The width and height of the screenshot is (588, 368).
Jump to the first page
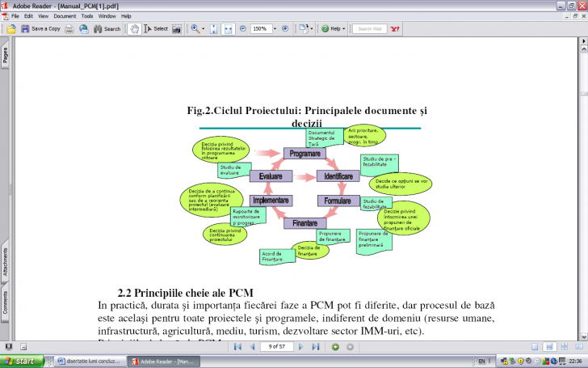coord(237,347)
